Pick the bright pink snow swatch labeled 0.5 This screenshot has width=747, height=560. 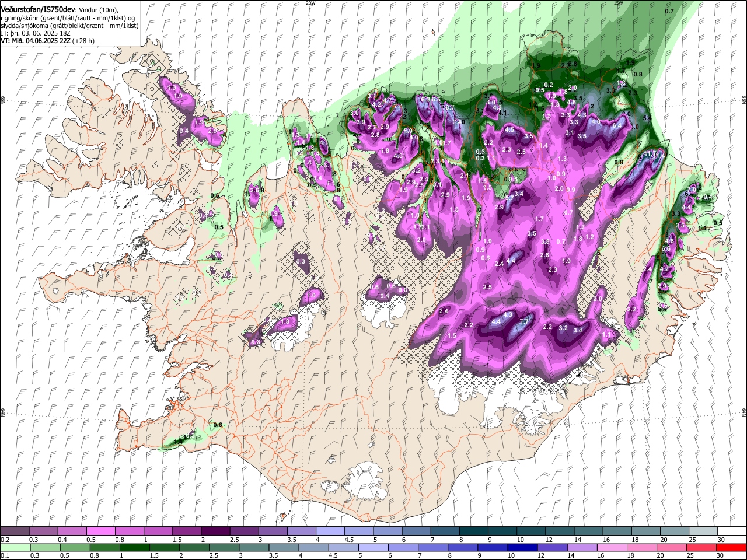(100, 531)
